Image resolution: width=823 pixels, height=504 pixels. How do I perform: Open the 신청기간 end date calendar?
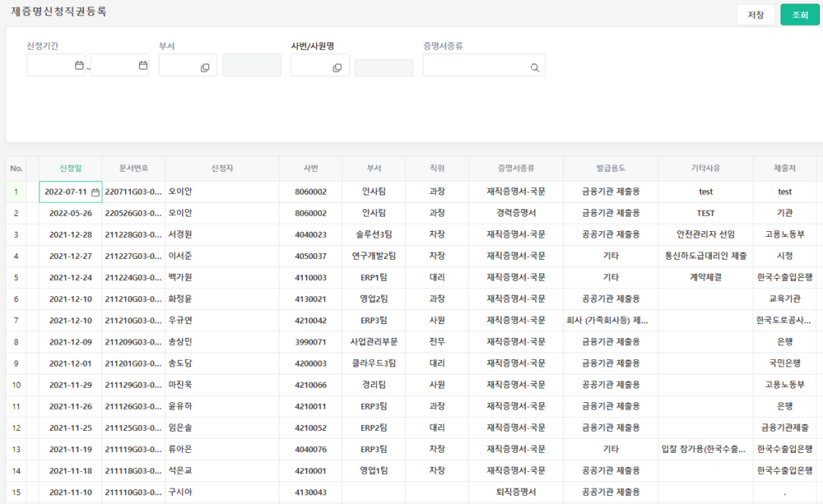click(x=142, y=66)
